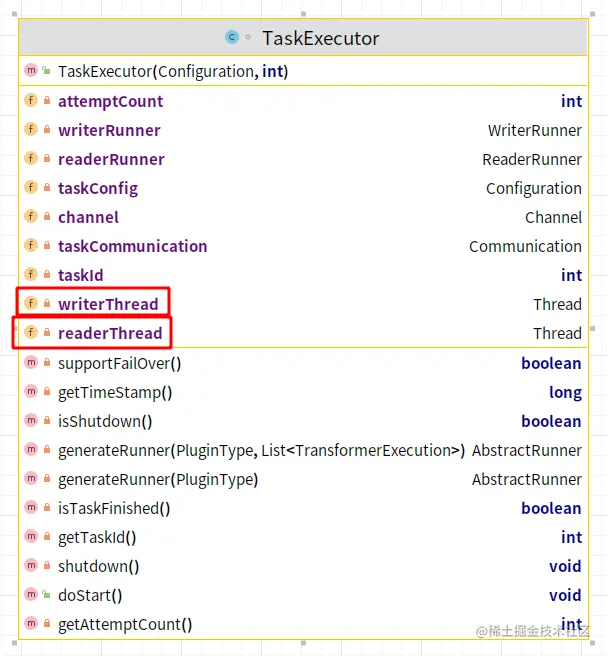Select the shutdown() method name
The height and width of the screenshot is (656, 608).
99,566
